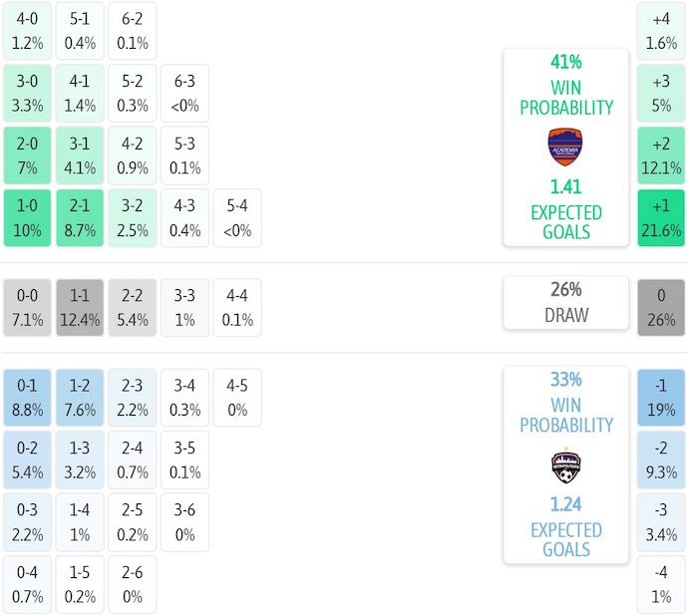This screenshot has width=688, height=616.
Task: Click the 1.24 expected goals value
Action: [x=565, y=504]
